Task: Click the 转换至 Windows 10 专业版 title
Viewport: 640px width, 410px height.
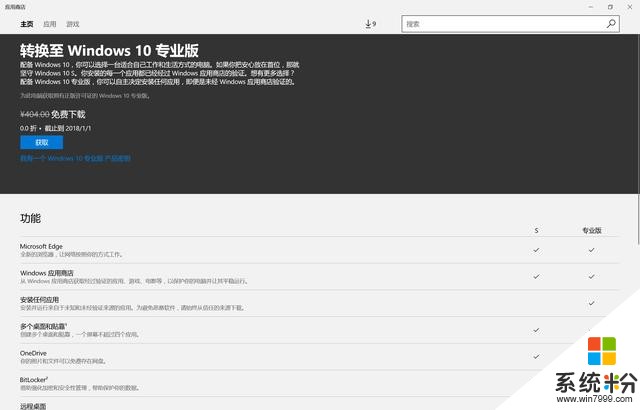Action: [x=109, y=51]
